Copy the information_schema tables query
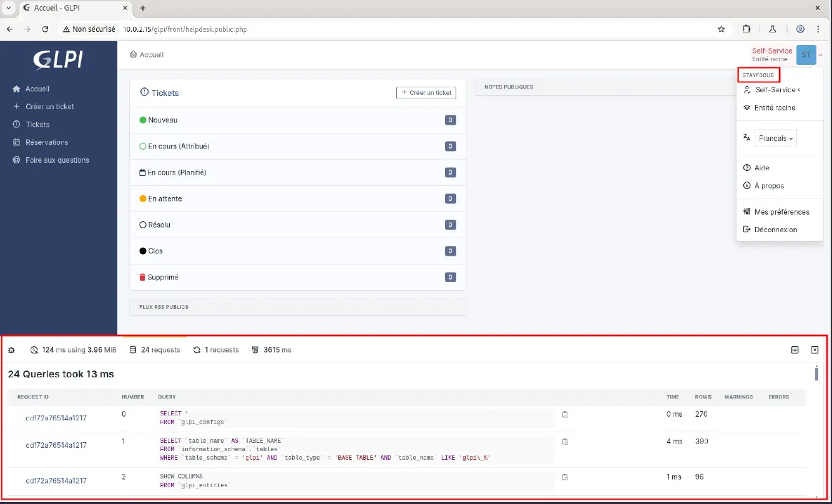This screenshot has width=832, height=504. [x=565, y=442]
